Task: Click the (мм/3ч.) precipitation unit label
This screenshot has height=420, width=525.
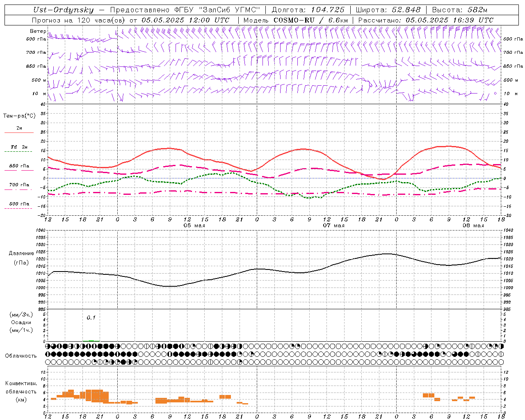Action: coord(21,315)
